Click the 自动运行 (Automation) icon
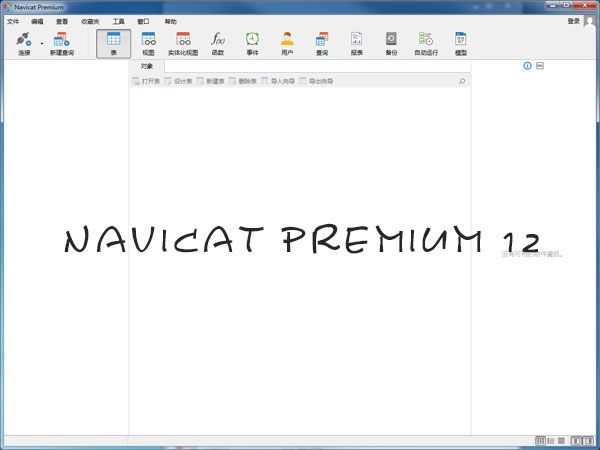 click(426, 39)
